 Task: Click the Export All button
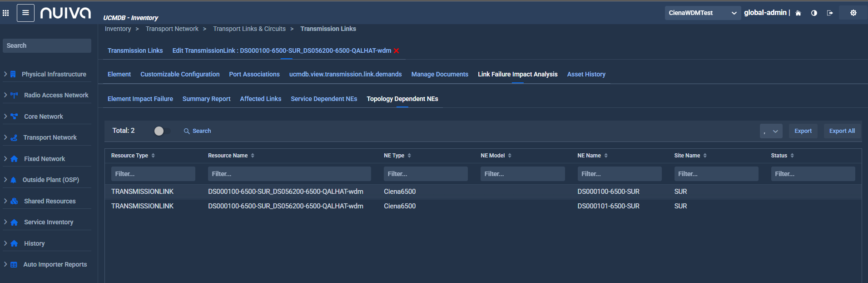point(842,131)
